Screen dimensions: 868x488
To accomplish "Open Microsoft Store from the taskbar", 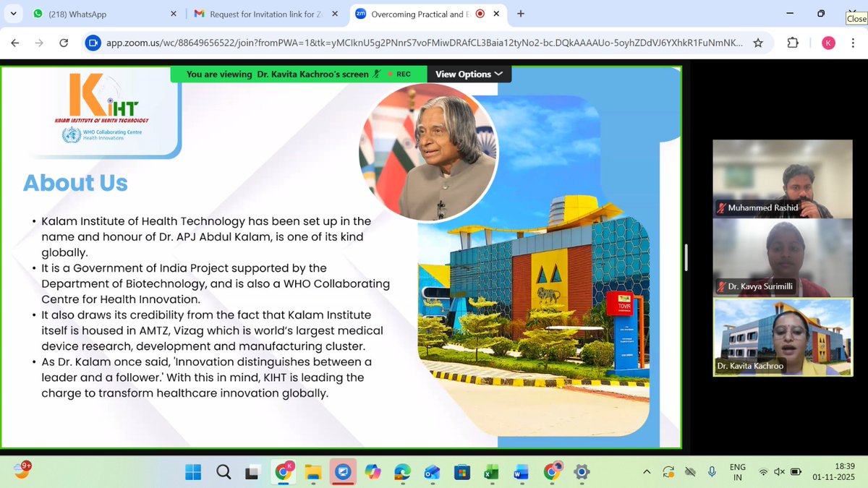I will click(x=461, y=472).
